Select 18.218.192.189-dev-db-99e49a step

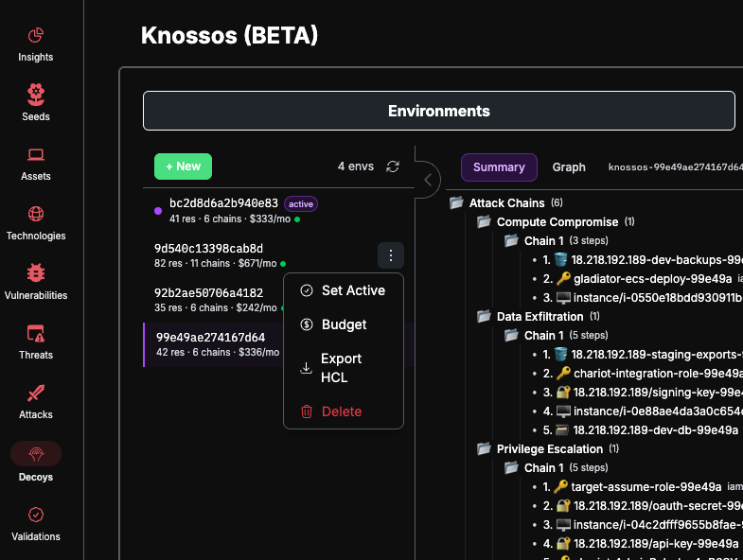[641, 430]
